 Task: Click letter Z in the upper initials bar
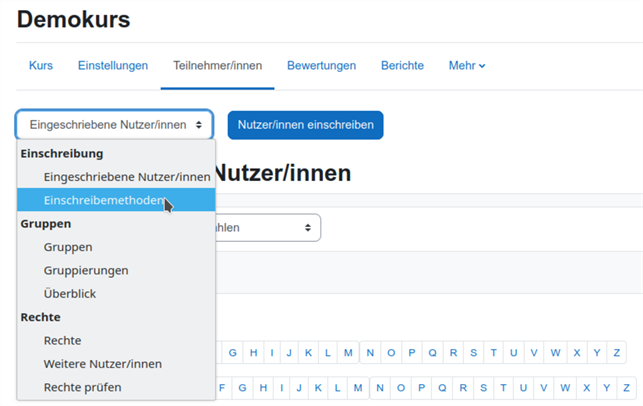(617, 353)
